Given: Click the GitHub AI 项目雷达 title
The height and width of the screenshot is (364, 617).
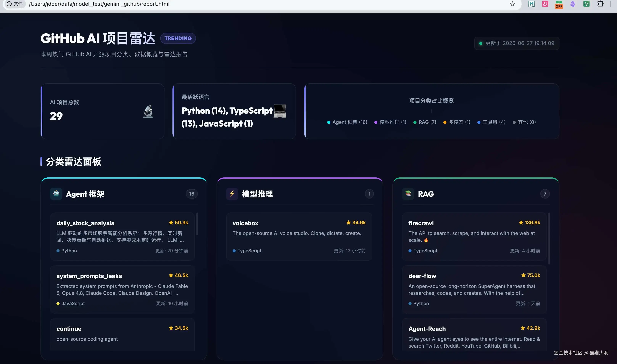Looking at the screenshot, I should click(x=98, y=38).
